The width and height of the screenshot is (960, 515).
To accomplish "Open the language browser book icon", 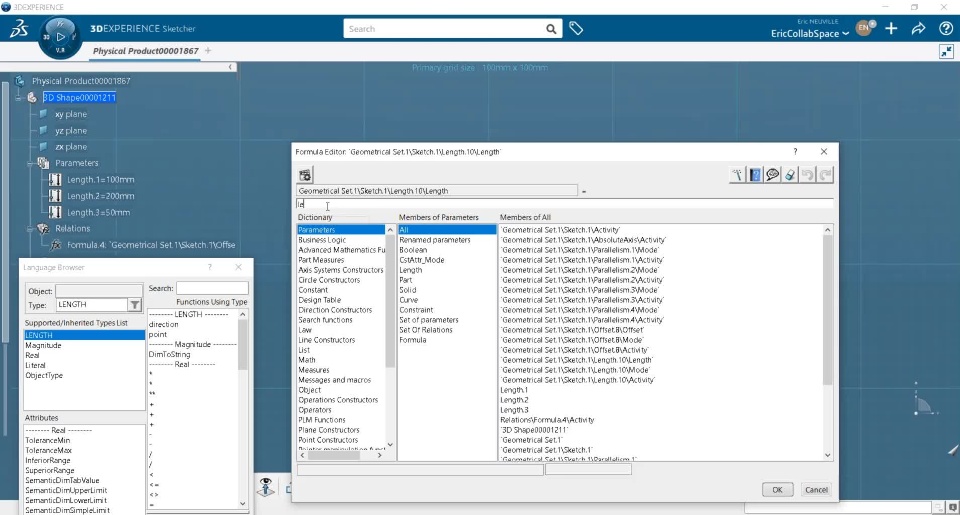I will tap(755, 175).
